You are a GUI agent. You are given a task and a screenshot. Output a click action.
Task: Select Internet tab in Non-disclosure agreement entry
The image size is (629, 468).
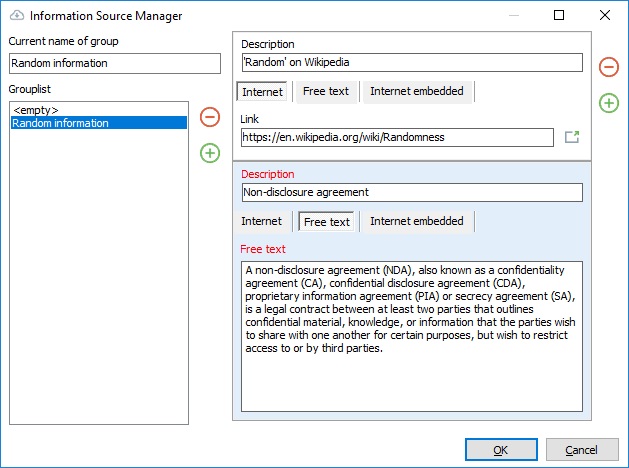pos(262,221)
